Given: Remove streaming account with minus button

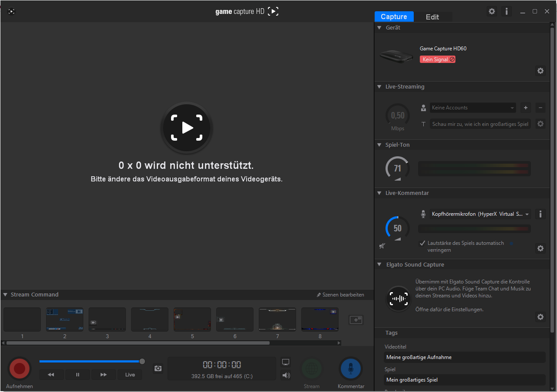Looking at the screenshot, I should tap(541, 108).
